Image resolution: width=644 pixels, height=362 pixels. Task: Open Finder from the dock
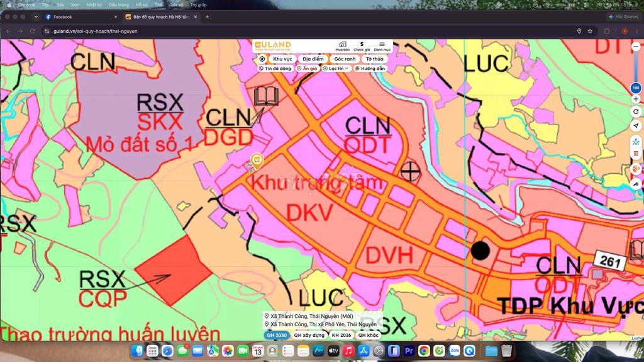137,351
